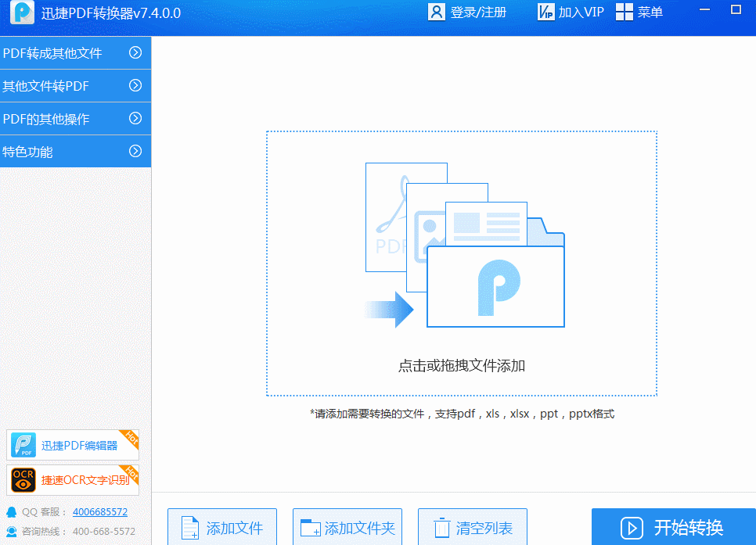Click the OCR eye icon
Image resolution: width=756 pixels, height=545 pixels.
tap(23, 480)
